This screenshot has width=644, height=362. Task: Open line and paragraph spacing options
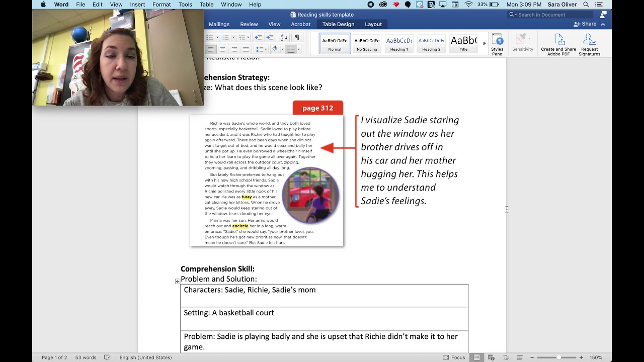click(261, 49)
